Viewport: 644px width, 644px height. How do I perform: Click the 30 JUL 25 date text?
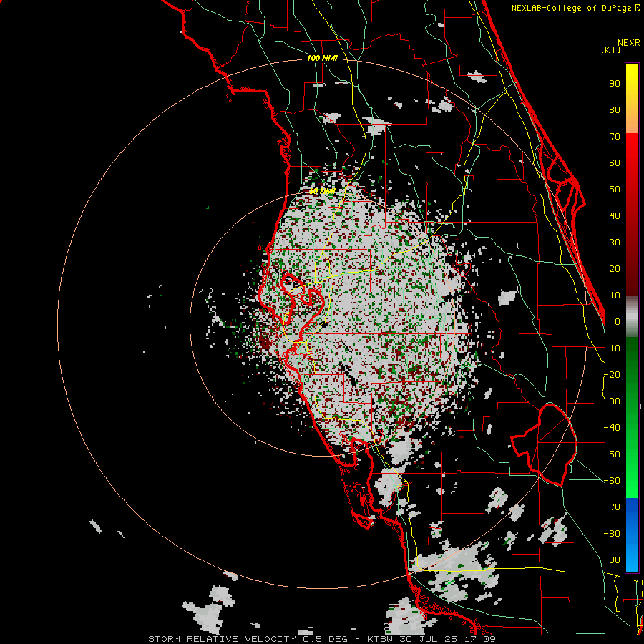(429, 639)
